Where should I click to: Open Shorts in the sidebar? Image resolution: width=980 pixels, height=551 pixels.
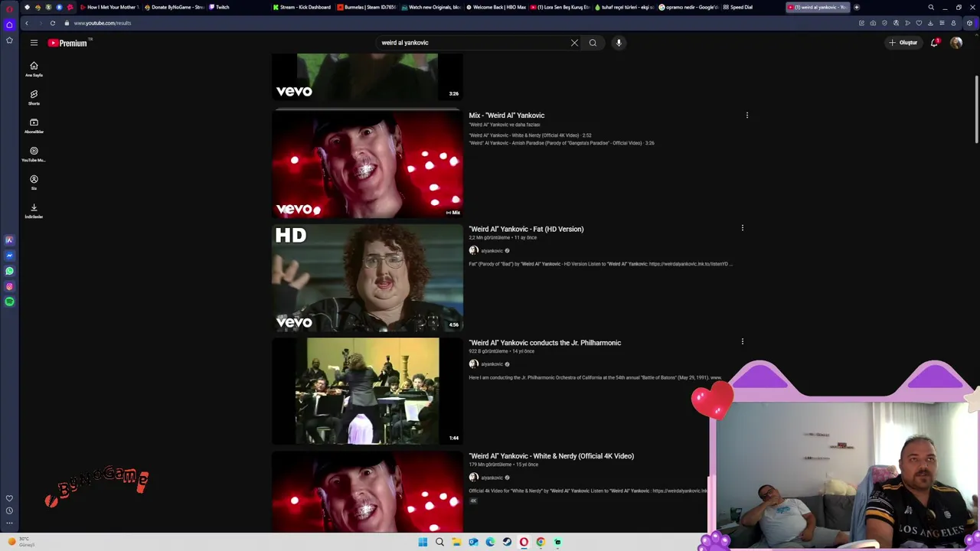34,97
